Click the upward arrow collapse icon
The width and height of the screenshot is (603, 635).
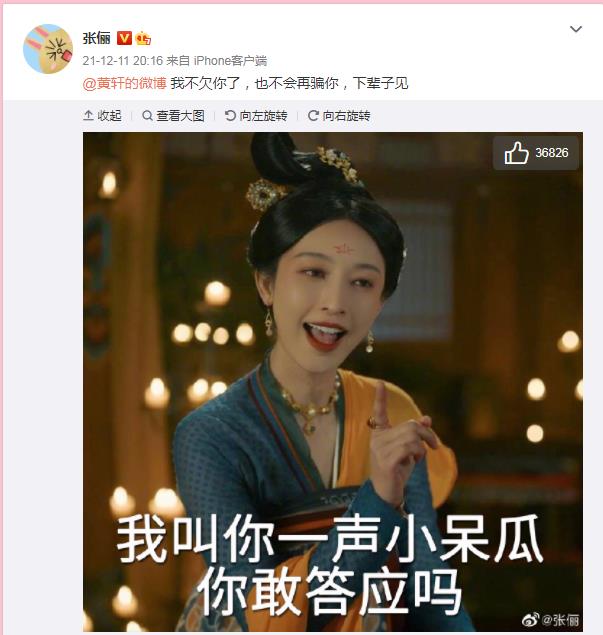pyautogui.click(x=88, y=116)
